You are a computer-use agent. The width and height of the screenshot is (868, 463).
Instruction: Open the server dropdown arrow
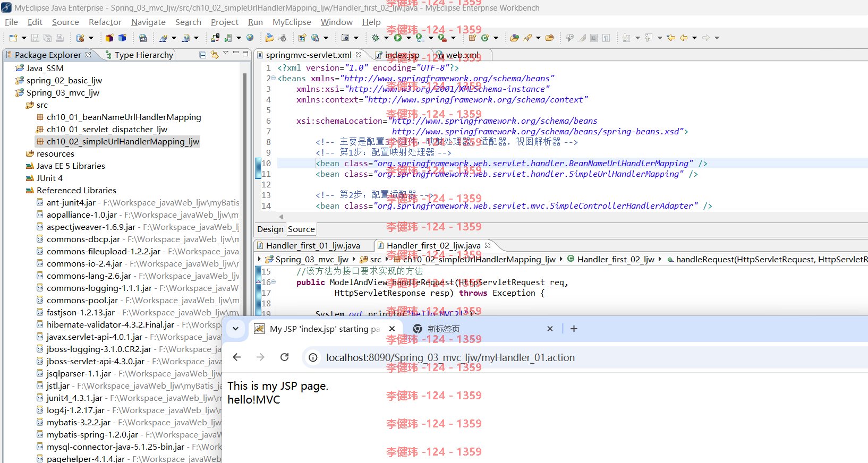click(x=238, y=38)
